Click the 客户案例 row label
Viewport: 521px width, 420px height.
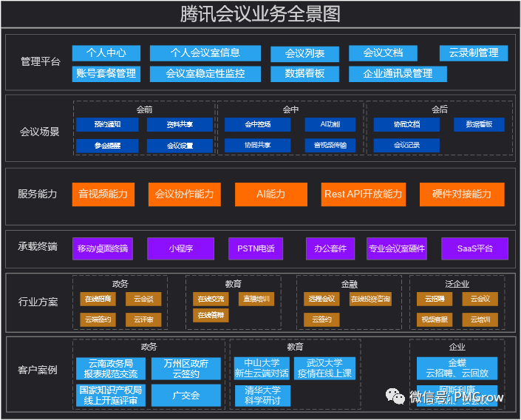[x=38, y=370]
